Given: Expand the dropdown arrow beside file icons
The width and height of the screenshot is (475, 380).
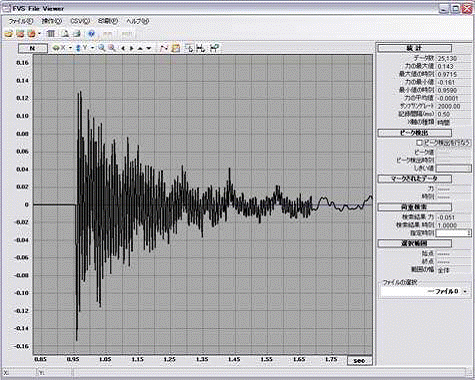Looking at the screenshot, I should [39, 34].
